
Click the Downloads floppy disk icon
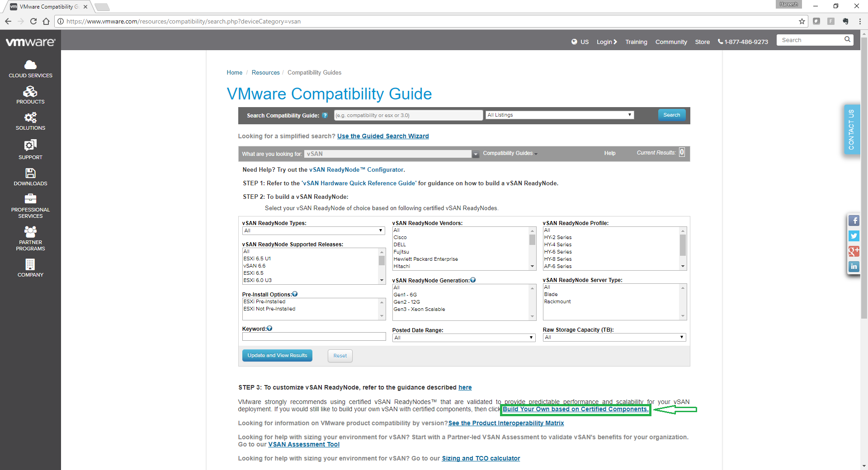pos(30,174)
